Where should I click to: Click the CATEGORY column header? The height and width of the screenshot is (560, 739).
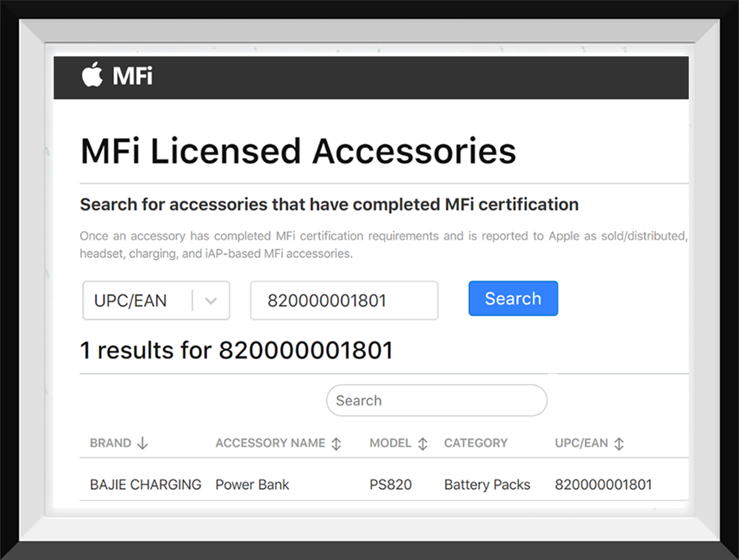click(475, 443)
